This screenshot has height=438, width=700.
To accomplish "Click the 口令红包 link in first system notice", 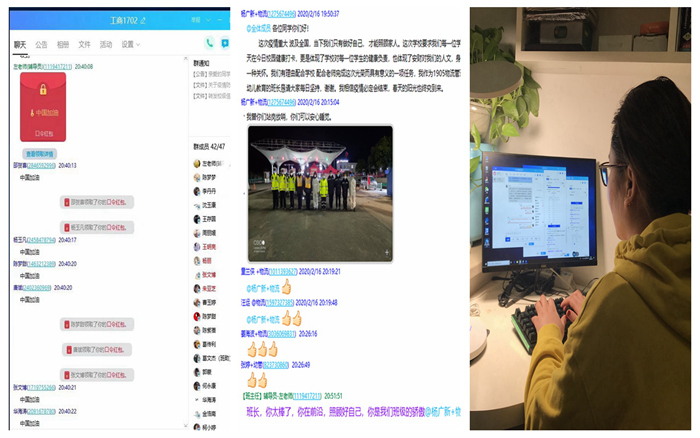I will click(117, 200).
